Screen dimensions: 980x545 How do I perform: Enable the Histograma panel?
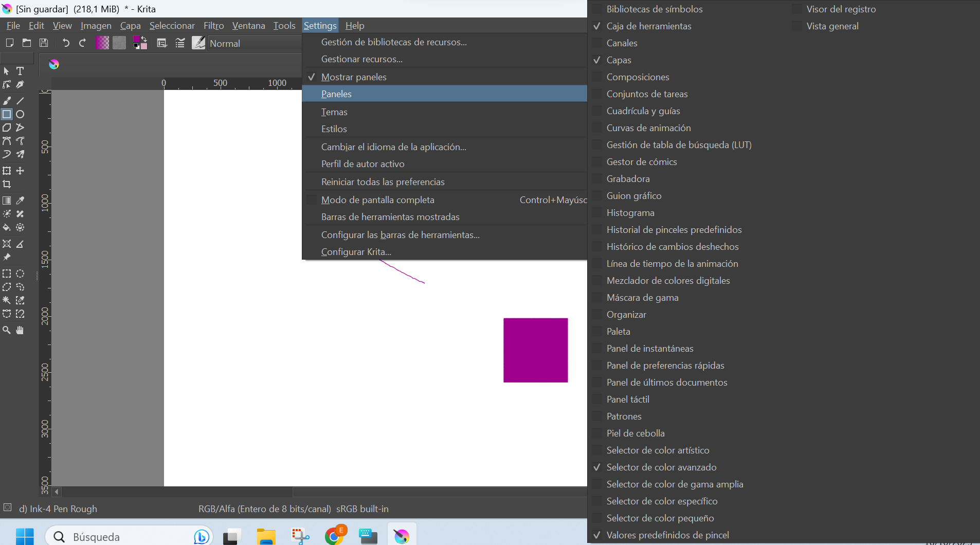[x=597, y=213]
